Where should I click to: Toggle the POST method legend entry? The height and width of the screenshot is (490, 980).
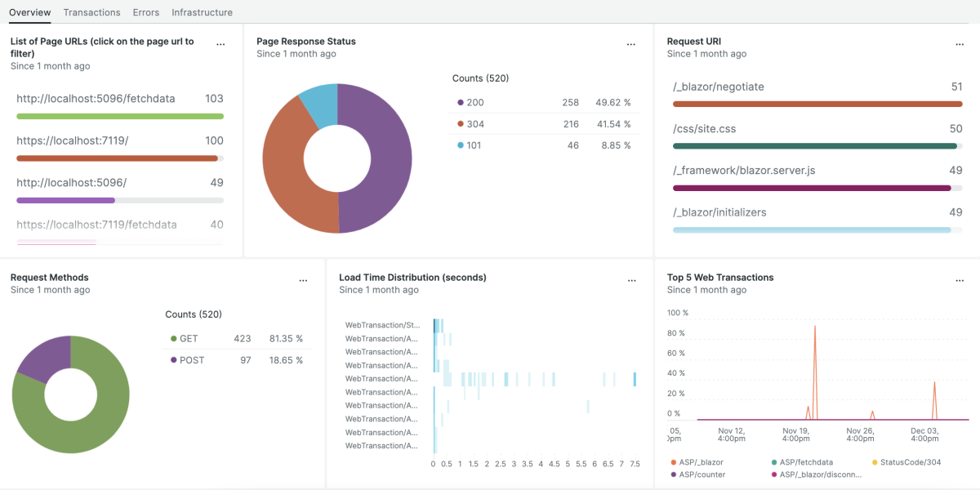191,360
